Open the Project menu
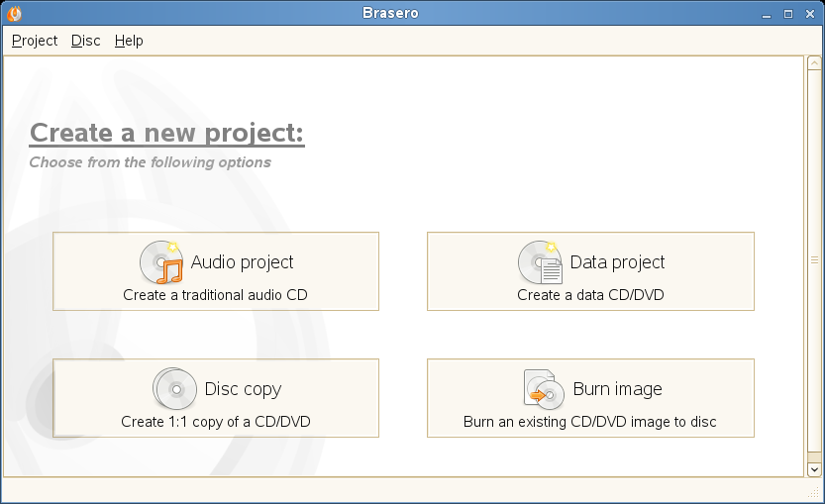 (x=35, y=41)
